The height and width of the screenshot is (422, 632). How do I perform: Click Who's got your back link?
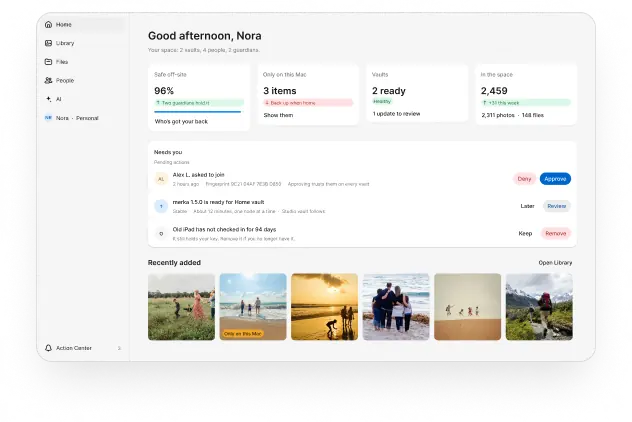[181, 121]
